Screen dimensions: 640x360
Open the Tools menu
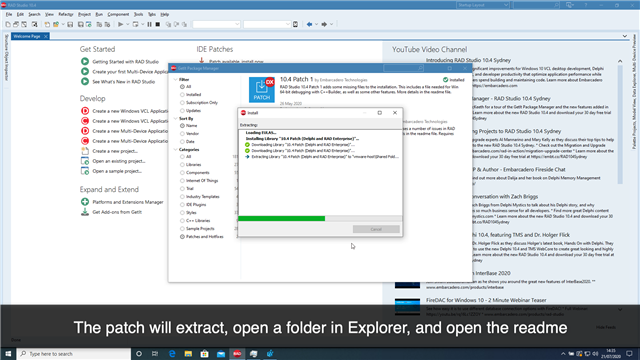tap(138, 14)
